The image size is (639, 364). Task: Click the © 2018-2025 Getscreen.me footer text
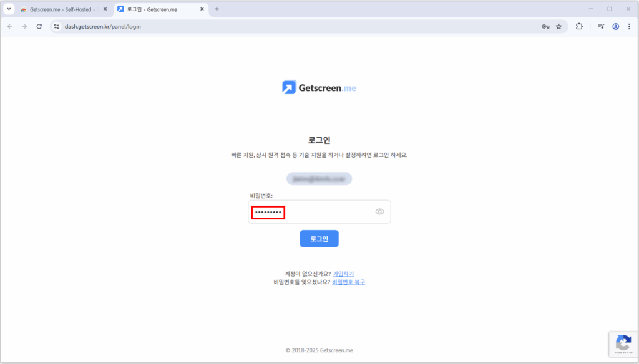[319, 350]
